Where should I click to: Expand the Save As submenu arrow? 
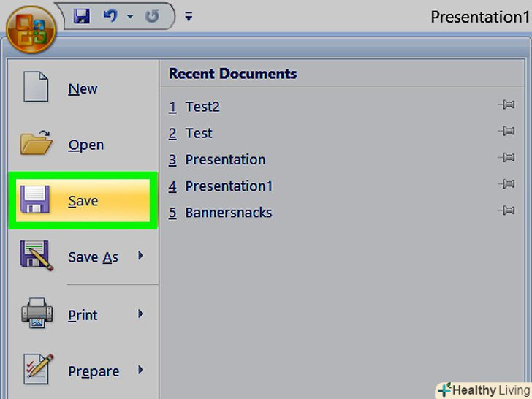point(140,256)
